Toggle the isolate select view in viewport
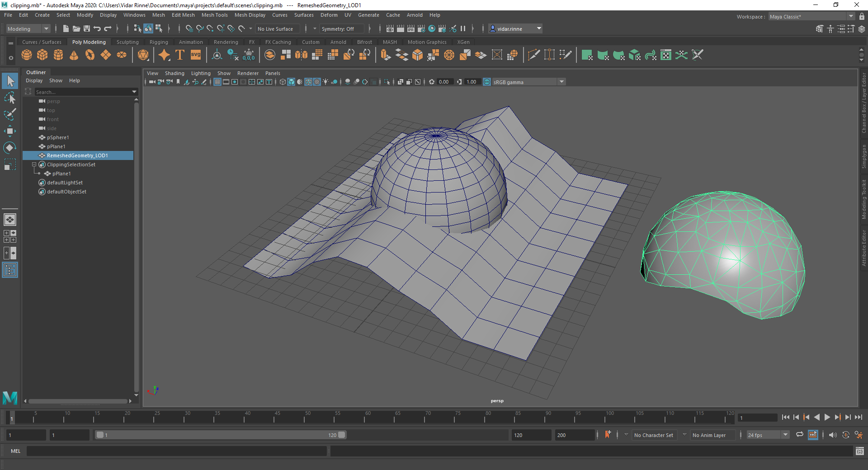This screenshot has width=868, height=470. pyautogui.click(x=387, y=82)
